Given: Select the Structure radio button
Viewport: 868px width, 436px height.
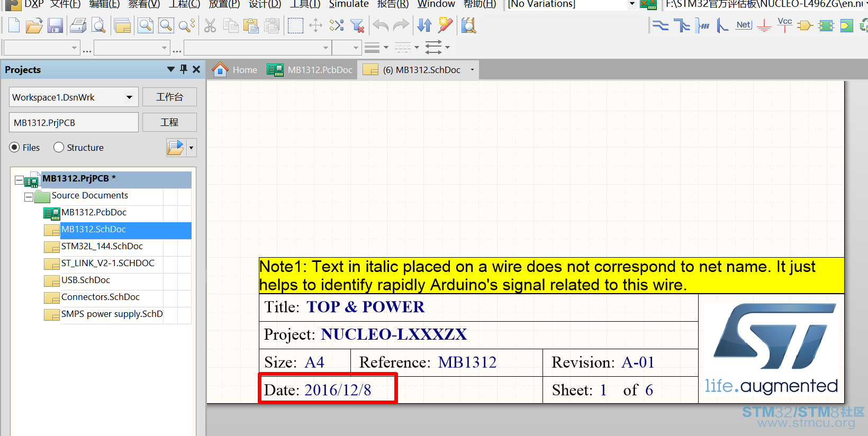Looking at the screenshot, I should tap(59, 148).
